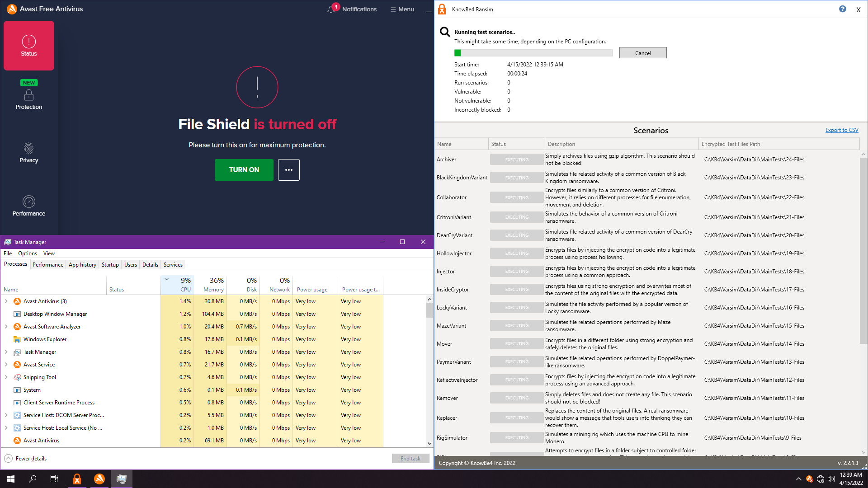This screenshot has height=488, width=868.
Task: Open network settings from system tray globe
Action: point(821,479)
